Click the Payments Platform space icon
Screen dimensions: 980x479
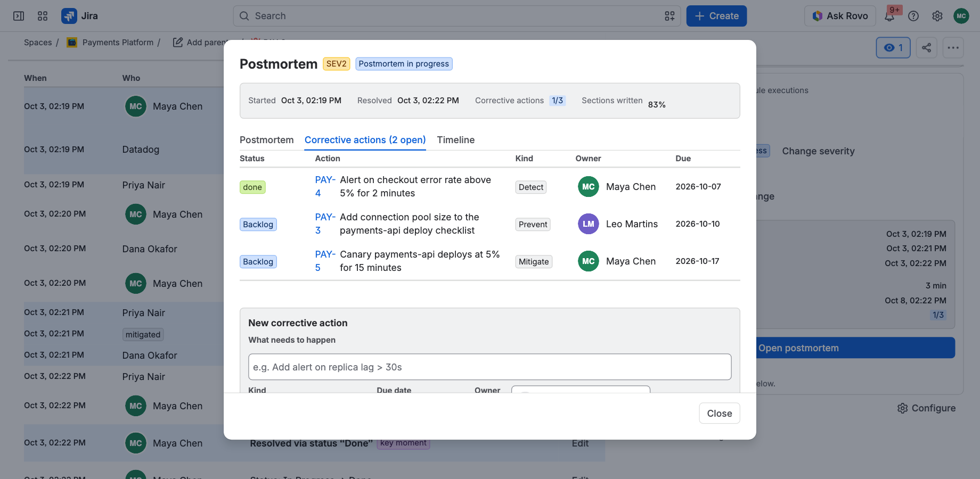(72, 43)
